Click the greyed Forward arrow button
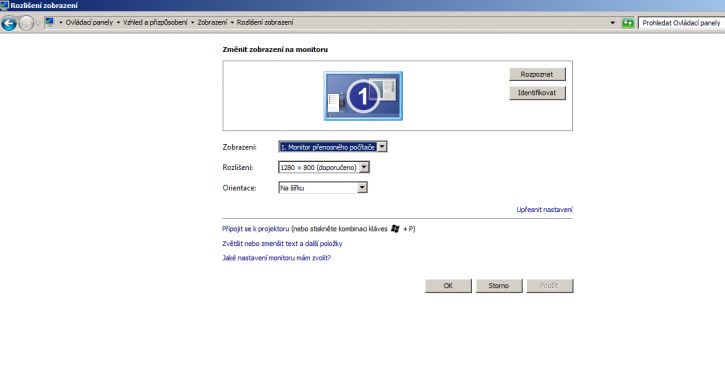 point(26,23)
